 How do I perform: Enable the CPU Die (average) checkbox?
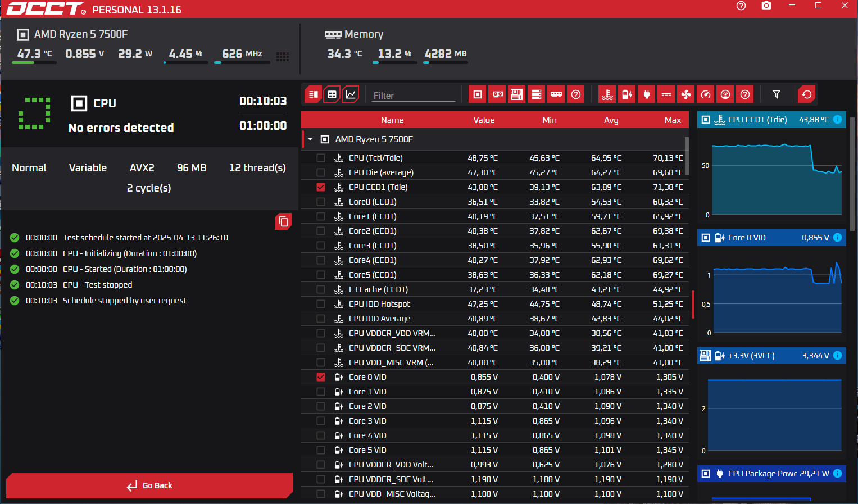coord(321,172)
